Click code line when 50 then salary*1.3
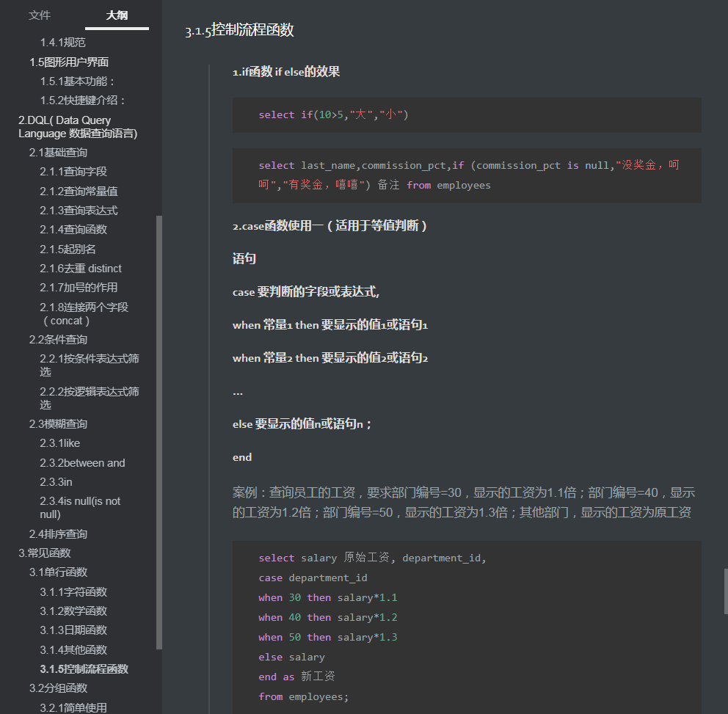The height and width of the screenshot is (714, 728). 328,637
